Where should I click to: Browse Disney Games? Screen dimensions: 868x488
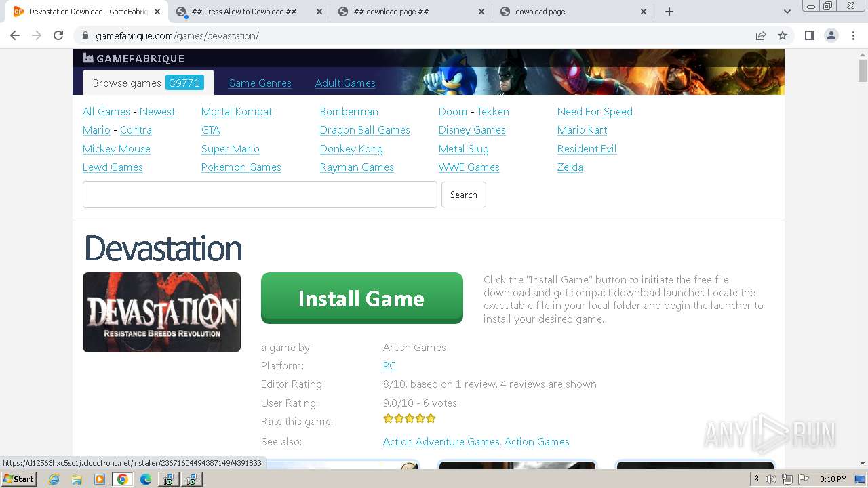tap(472, 130)
